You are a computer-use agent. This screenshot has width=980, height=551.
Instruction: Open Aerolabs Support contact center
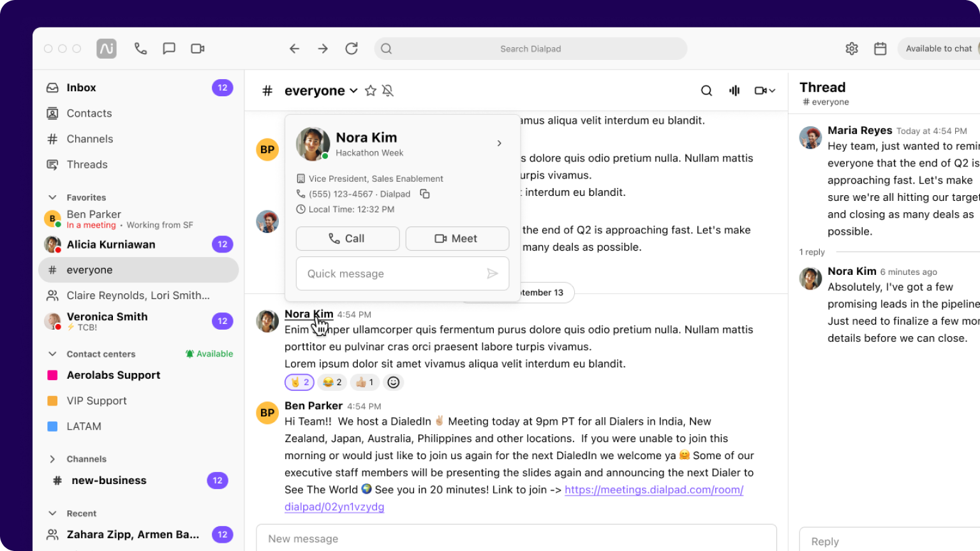[138, 375]
